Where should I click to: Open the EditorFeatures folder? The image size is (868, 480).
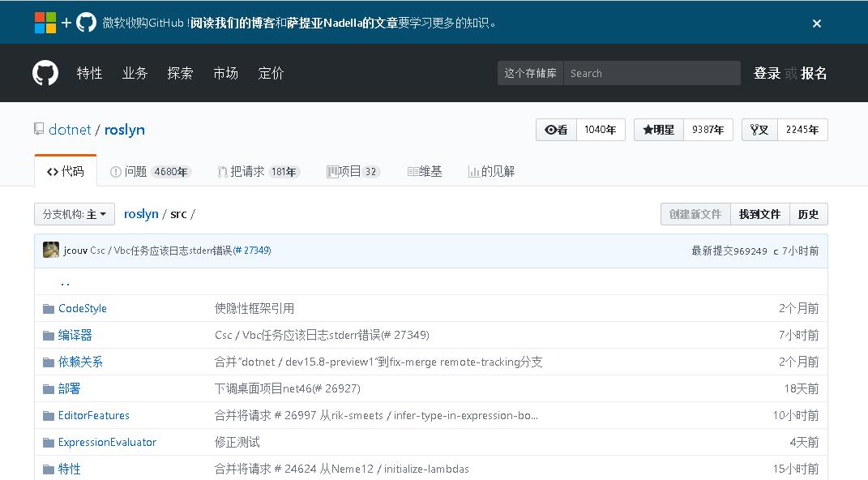click(x=93, y=415)
